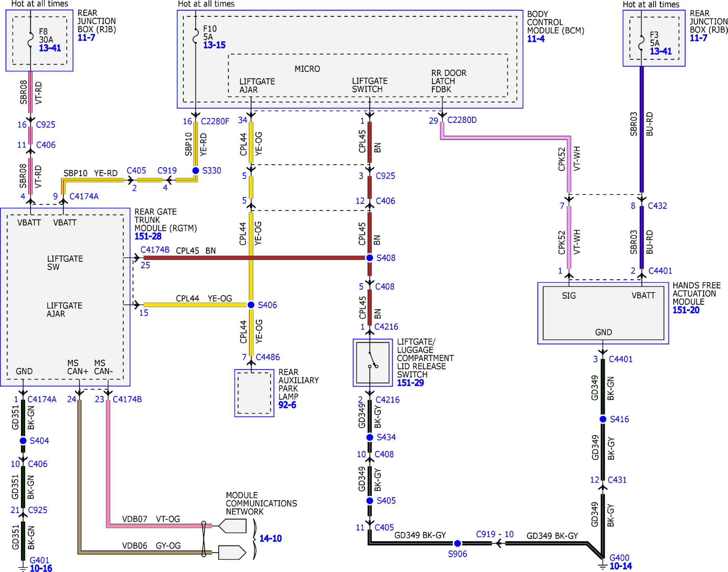Select the 'LIFTGATE AJAR' label in the BCM
The width and height of the screenshot is (728, 572).
tap(257, 86)
